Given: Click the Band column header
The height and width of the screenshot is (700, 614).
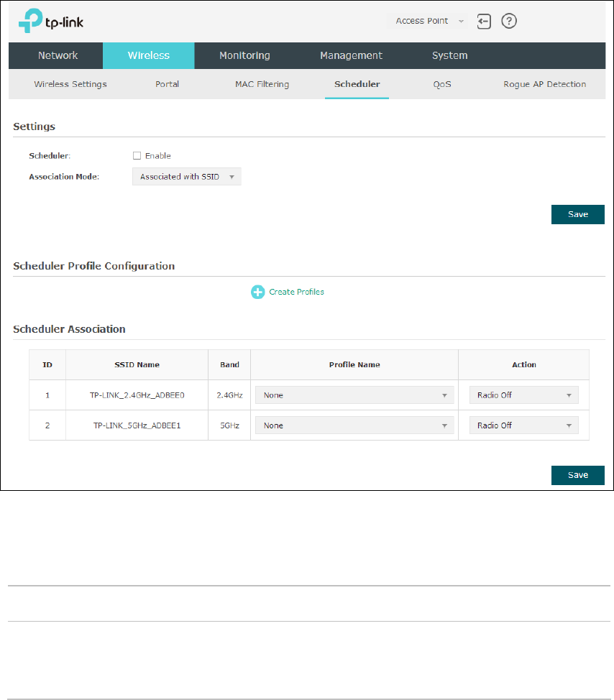Looking at the screenshot, I should coord(229,364).
